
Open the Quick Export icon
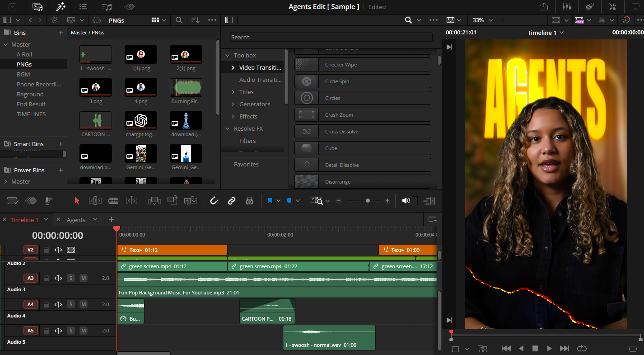(x=544, y=7)
